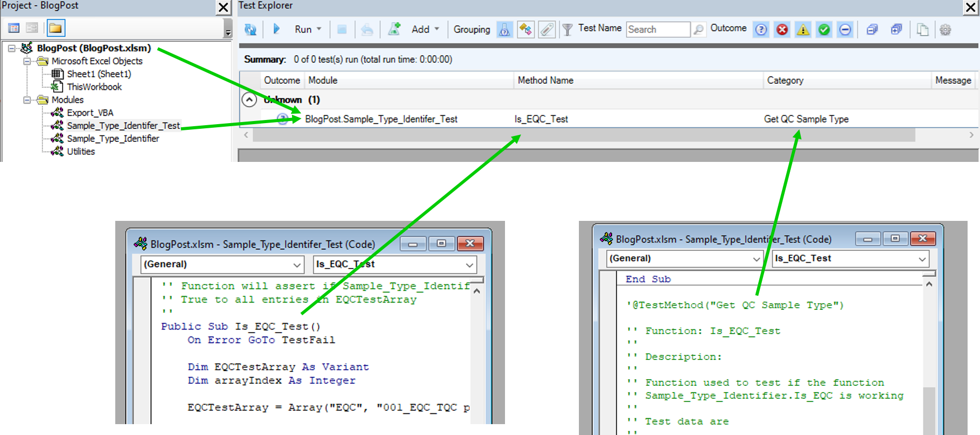Sort by the Outcome column header
The image size is (980, 435).
click(x=282, y=80)
